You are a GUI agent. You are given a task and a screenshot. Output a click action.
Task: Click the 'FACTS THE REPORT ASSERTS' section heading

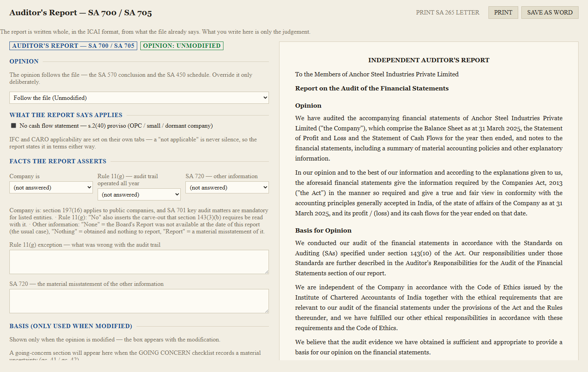click(x=58, y=161)
